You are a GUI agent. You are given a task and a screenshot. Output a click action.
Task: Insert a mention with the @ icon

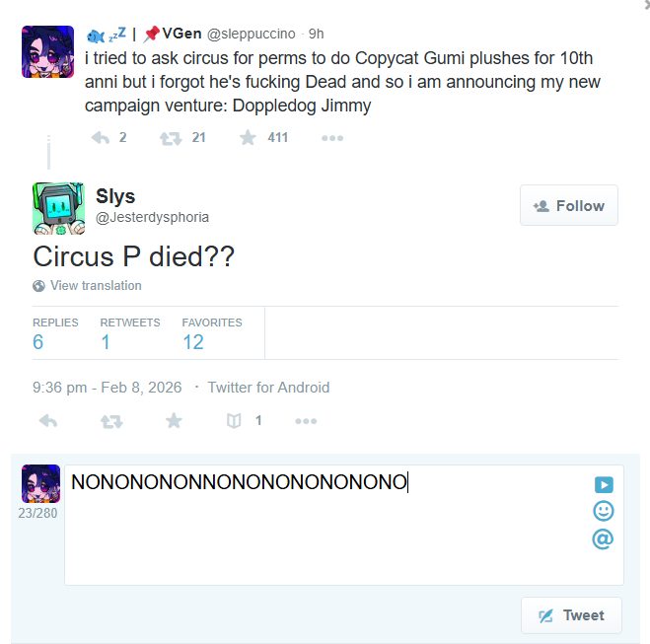point(603,538)
